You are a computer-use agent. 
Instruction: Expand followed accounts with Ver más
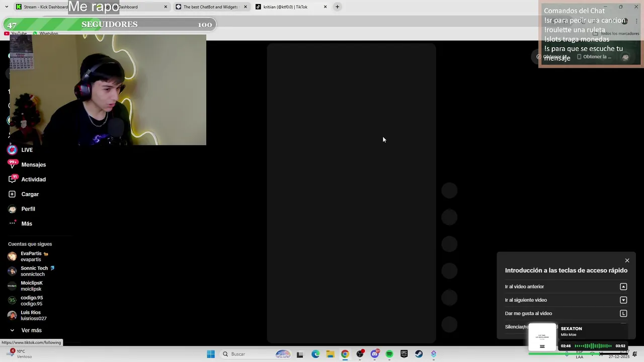(x=25, y=330)
